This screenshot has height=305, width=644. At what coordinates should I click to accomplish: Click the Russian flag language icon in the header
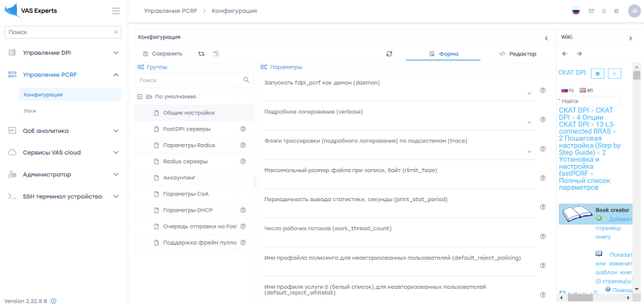[x=576, y=11]
